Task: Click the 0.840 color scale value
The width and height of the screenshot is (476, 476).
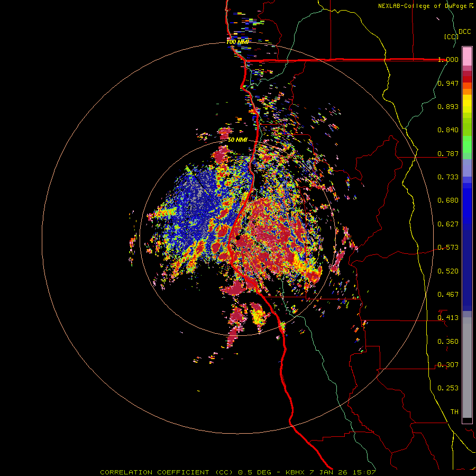Action: click(448, 130)
